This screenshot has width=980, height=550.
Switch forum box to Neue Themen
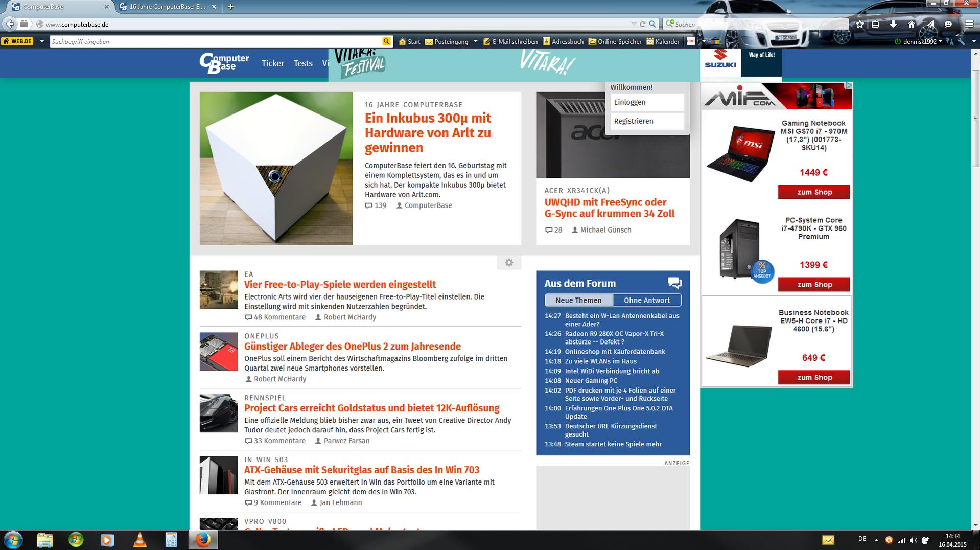578,300
